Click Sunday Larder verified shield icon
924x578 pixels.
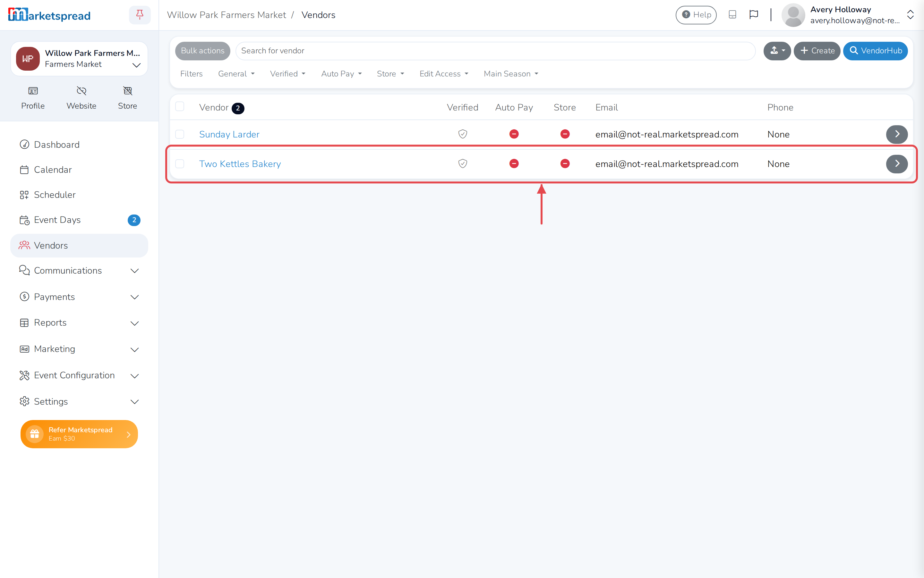[462, 134]
